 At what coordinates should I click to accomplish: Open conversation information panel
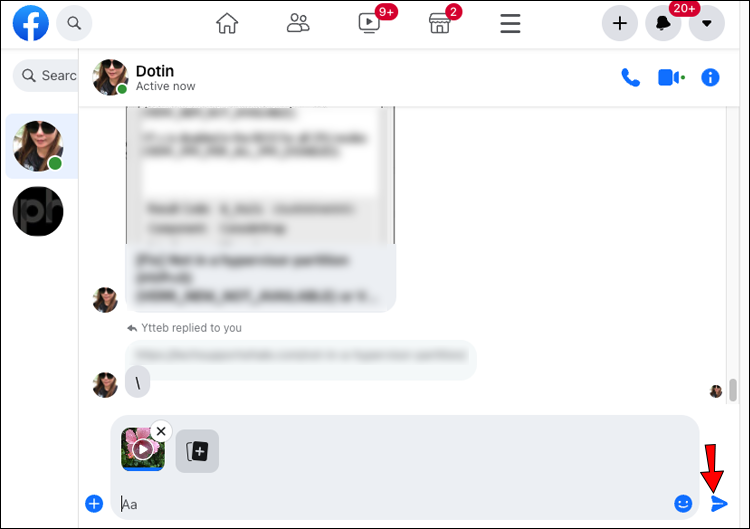(710, 77)
